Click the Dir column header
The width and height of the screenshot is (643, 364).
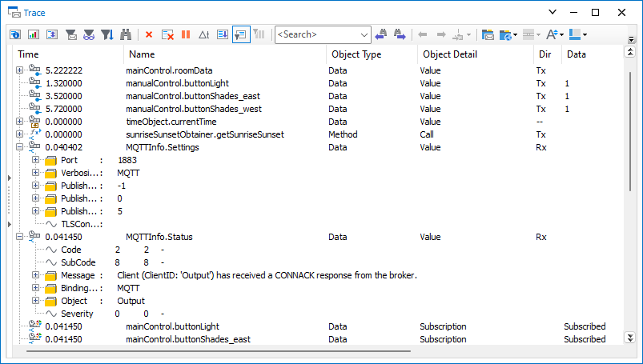(548, 54)
